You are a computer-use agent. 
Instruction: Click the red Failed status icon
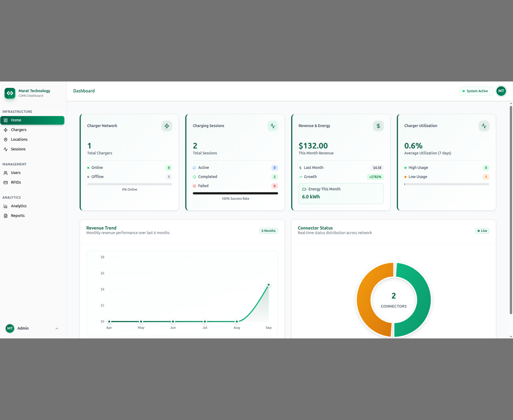(x=195, y=186)
